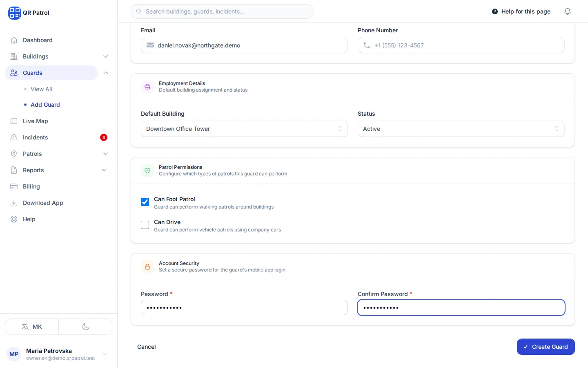Toggle dark mode with moon button
This screenshot has width=588, height=368.
click(85, 327)
